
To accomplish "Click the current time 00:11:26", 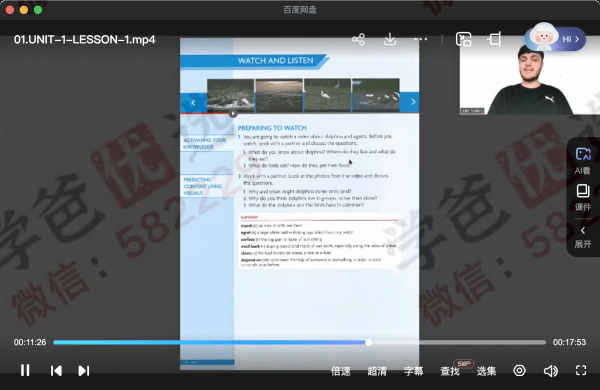I will click(30, 342).
